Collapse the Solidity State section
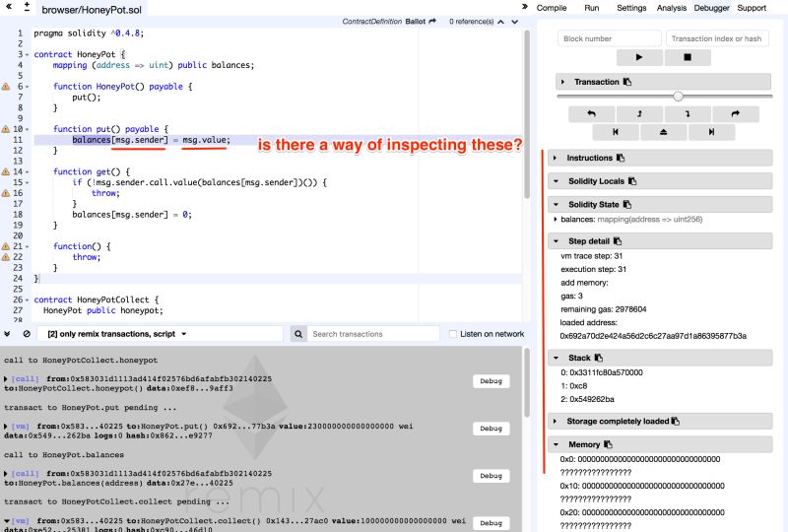Viewport: 788px width, 532px height. pos(556,205)
